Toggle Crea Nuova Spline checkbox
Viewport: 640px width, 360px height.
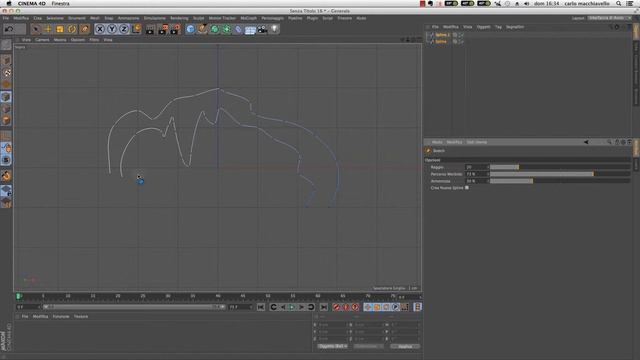(x=467, y=188)
